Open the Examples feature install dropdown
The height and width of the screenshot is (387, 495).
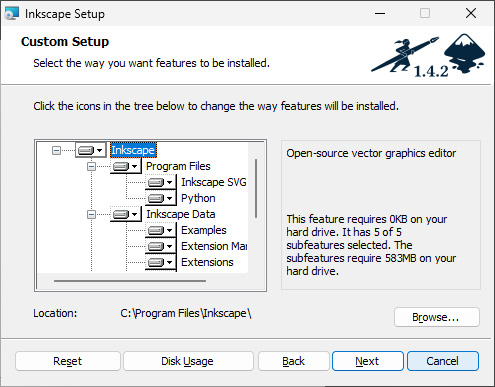(161, 230)
